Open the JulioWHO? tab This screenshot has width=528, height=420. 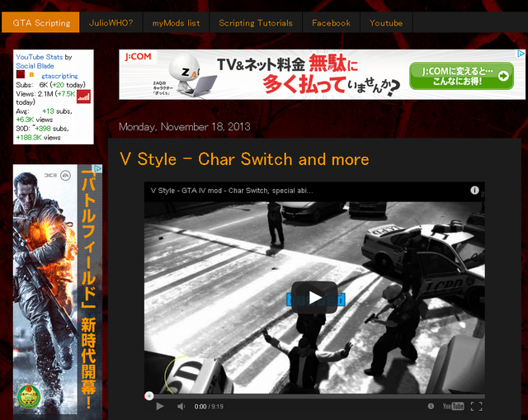[x=111, y=22]
